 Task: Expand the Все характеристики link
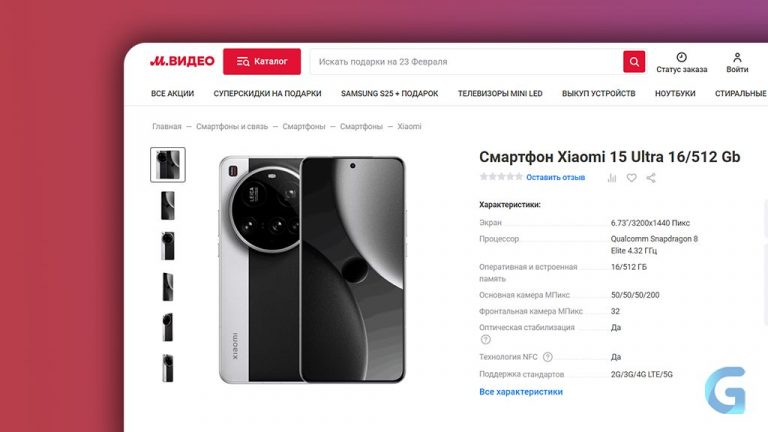tap(521, 392)
